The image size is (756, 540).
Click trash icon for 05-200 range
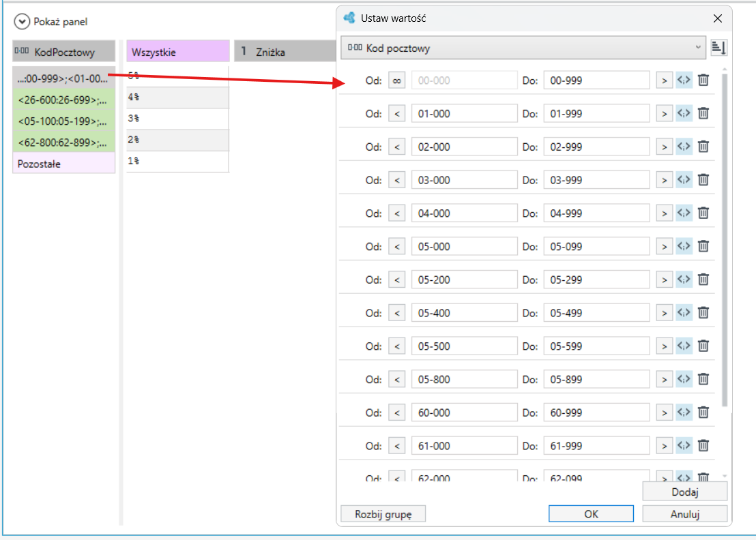pyautogui.click(x=703, y=280)
